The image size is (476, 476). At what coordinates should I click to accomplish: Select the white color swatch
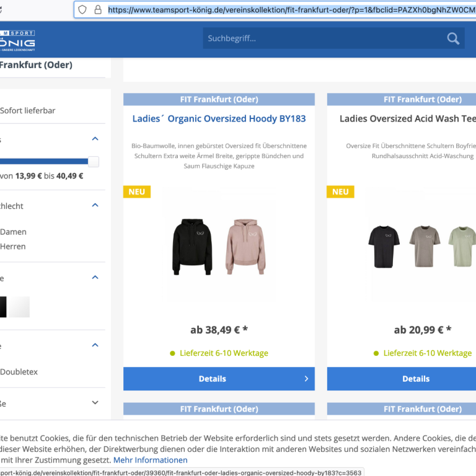(19, 307)
